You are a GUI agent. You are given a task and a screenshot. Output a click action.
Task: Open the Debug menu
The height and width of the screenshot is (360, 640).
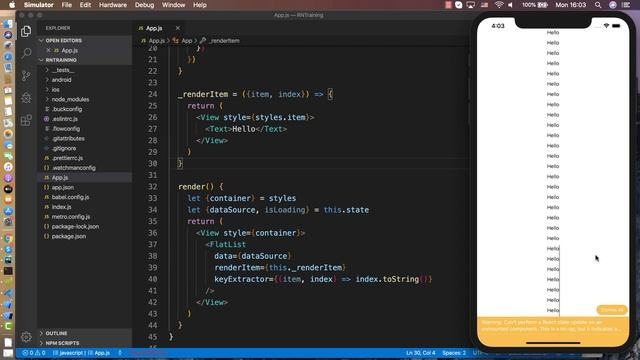144,5
